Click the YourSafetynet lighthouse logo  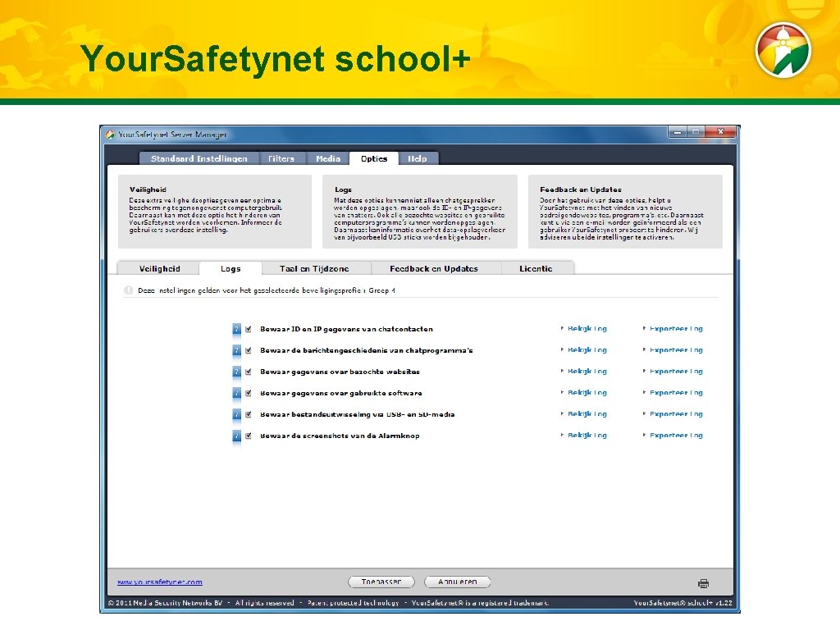click(x=783, y=50)
